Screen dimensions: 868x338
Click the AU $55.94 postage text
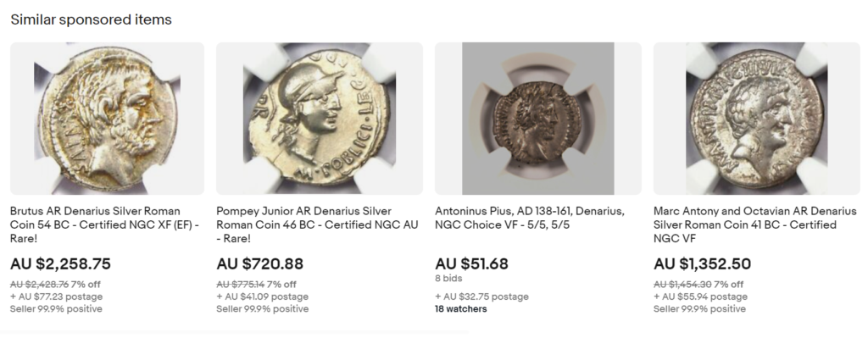click(x=700, y=296)
